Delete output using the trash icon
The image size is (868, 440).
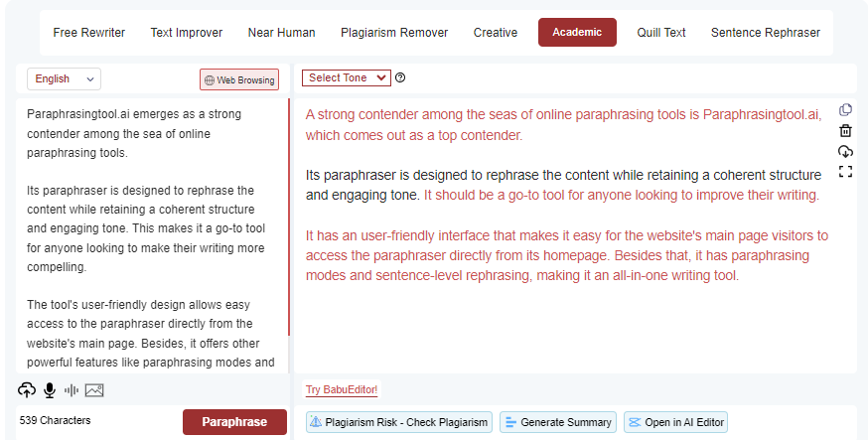(845, 131)
